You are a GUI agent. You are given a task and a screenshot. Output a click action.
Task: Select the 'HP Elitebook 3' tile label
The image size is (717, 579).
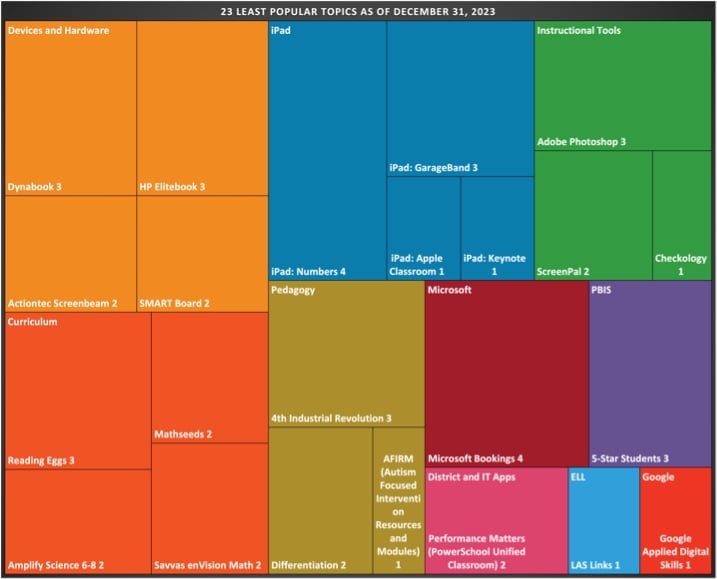(172, 187)
